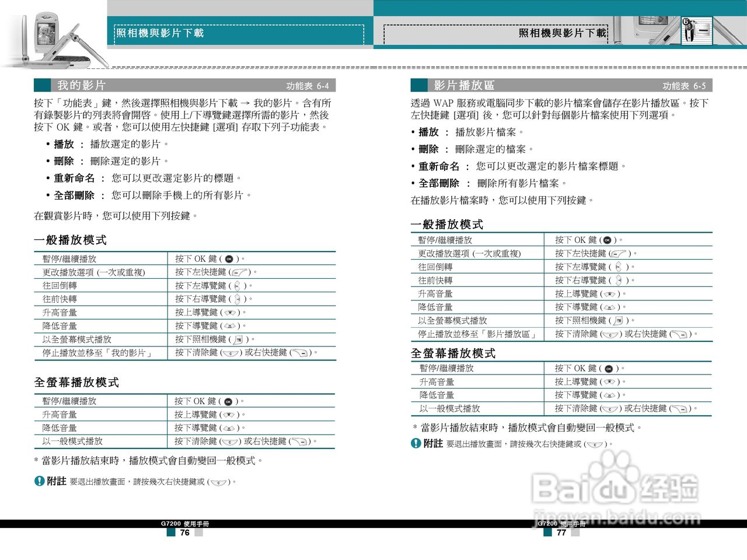Click up navigation key icon in page 76 一般播放模式 升高音量 row

click(230, 313)
